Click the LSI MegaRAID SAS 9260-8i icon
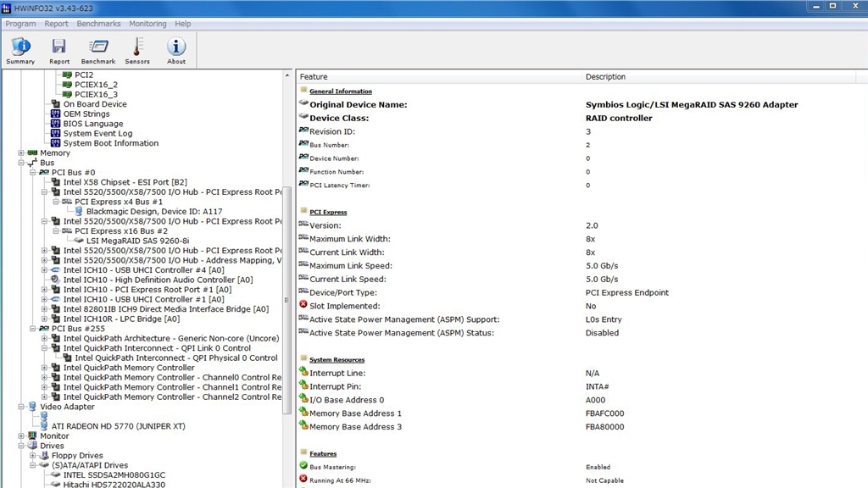 click(x=79, y=241)
